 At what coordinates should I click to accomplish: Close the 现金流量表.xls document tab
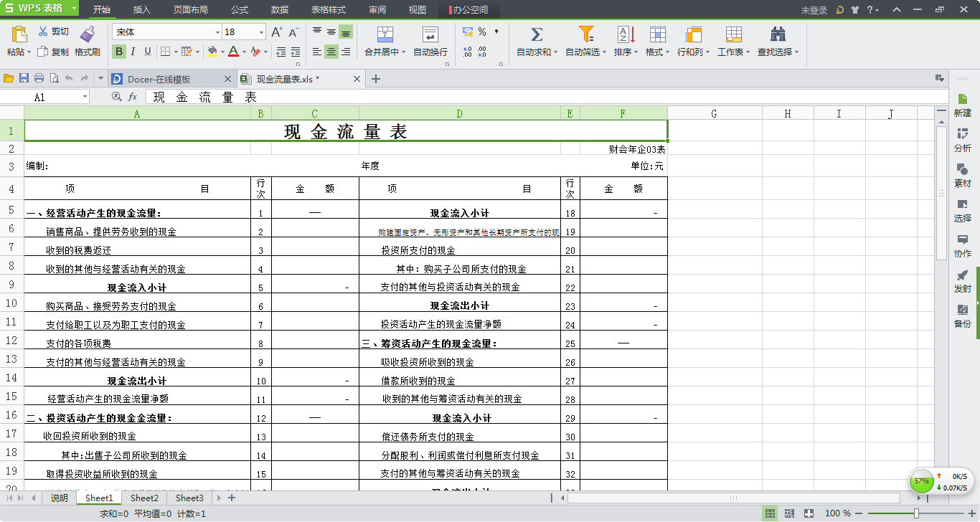coord(357,79)
